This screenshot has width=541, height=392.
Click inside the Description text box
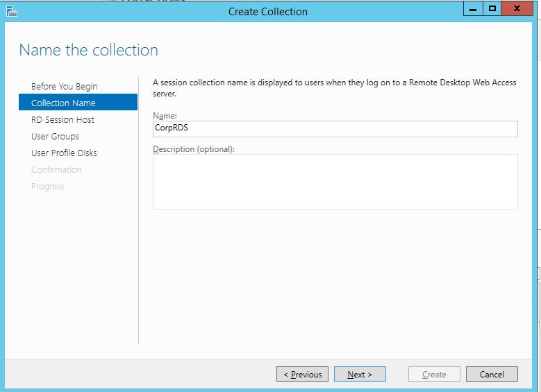tap(335, 181)
